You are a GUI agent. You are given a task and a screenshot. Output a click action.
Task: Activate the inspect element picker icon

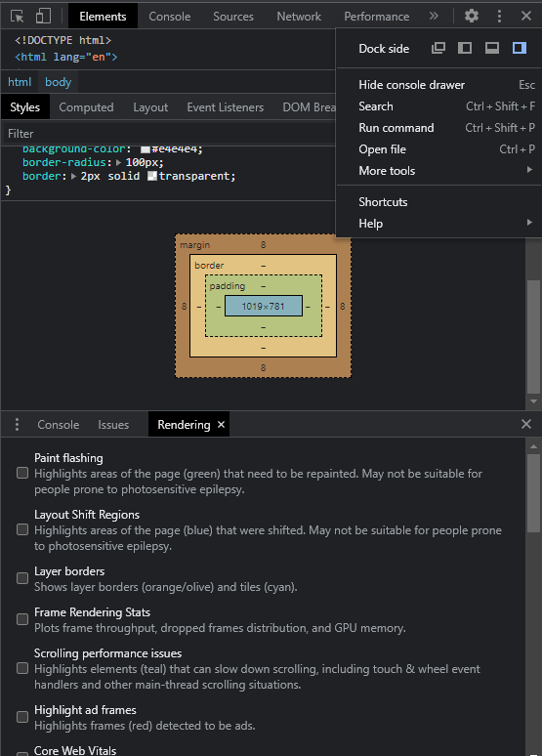tap(18, 17)
